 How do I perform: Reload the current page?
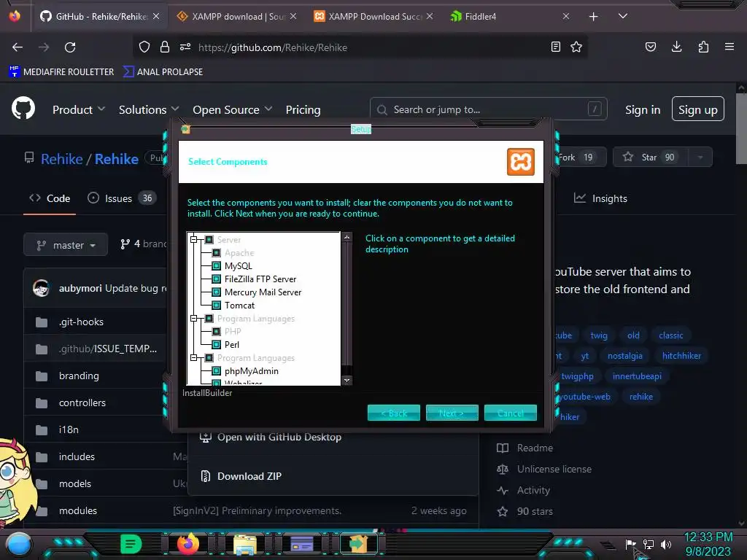pyautogui.click(x=70, y=47)
